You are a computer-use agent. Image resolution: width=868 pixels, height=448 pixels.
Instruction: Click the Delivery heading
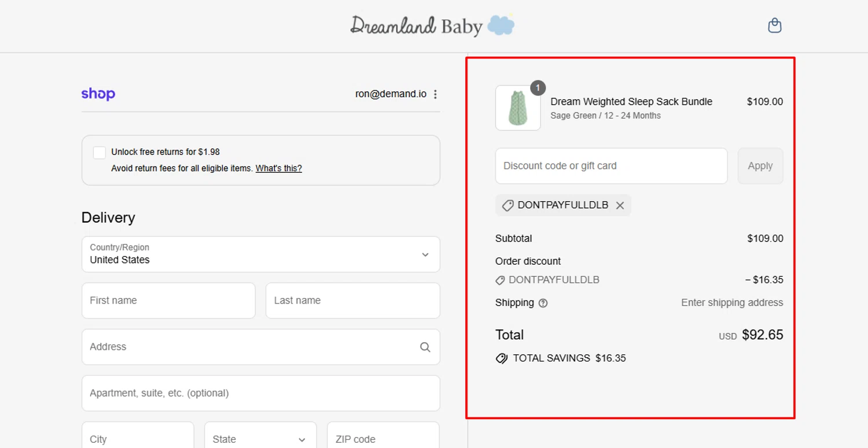[x=108, y=218]
